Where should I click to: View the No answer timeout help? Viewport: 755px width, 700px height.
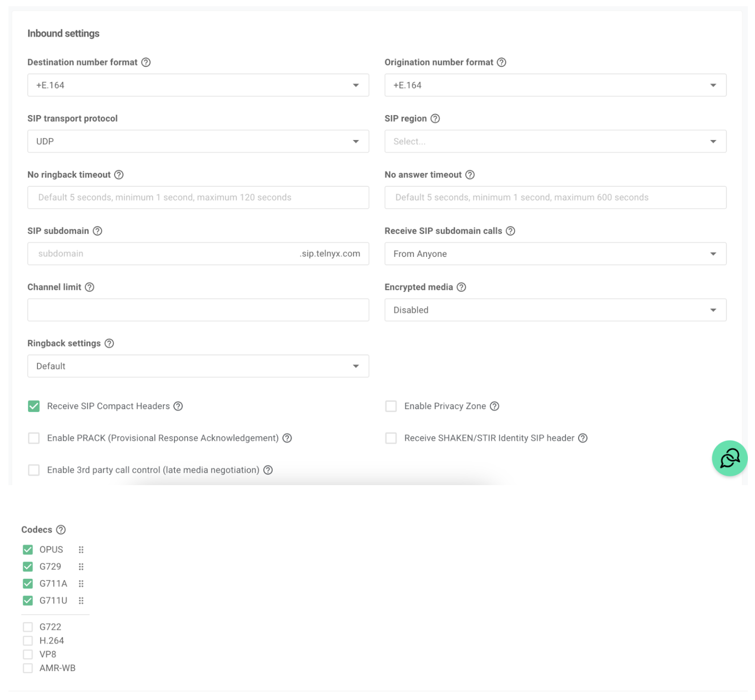tap(470, 175)
